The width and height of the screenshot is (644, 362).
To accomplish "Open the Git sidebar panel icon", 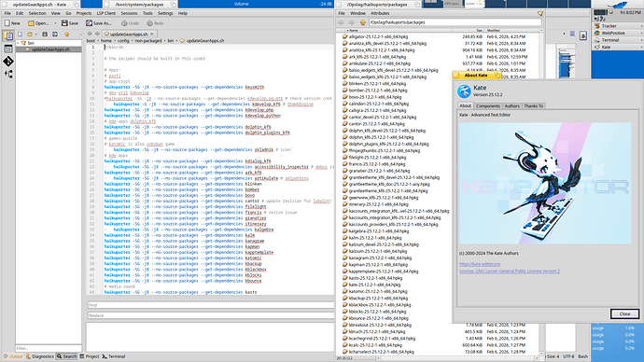I will [8, 62].
